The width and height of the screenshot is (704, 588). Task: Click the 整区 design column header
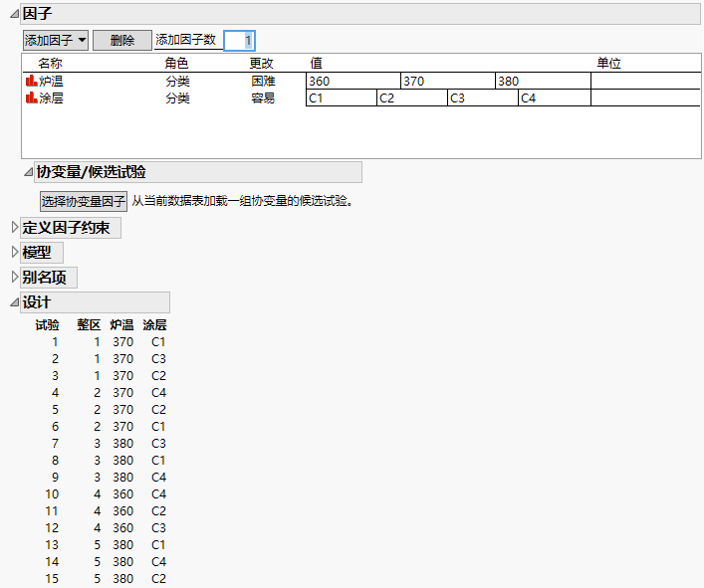(89, 324)
